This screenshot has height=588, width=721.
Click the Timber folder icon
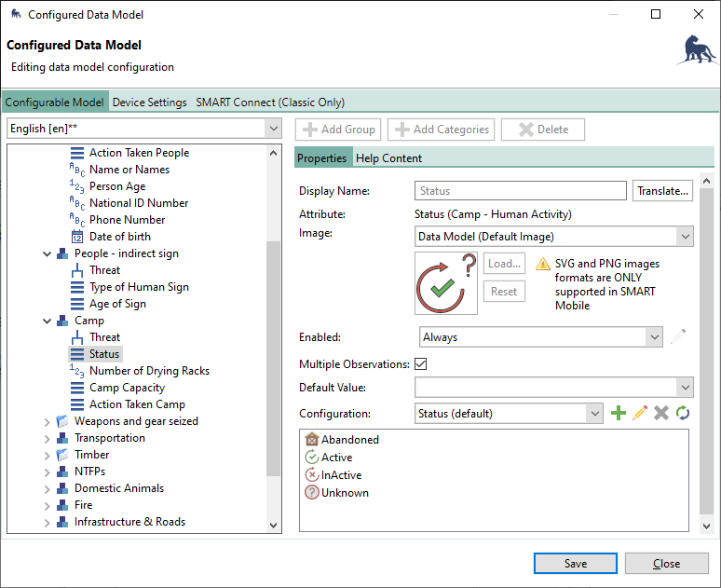point(62,455)
